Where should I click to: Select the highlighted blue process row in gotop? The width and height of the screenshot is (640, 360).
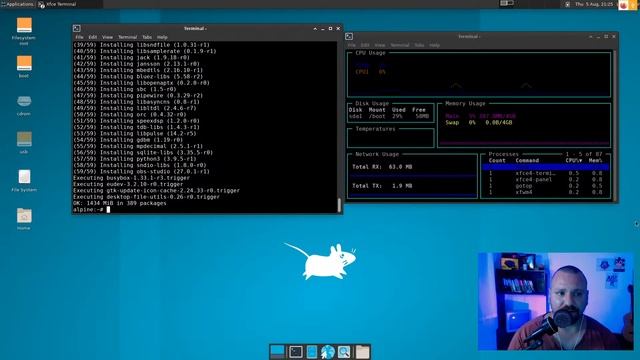coord(545,167)
